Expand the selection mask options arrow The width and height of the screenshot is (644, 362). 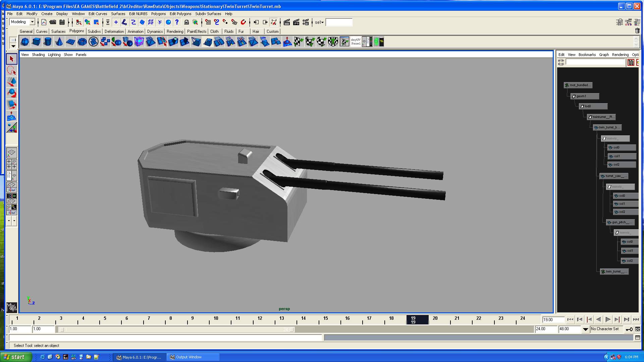[108, 22]
